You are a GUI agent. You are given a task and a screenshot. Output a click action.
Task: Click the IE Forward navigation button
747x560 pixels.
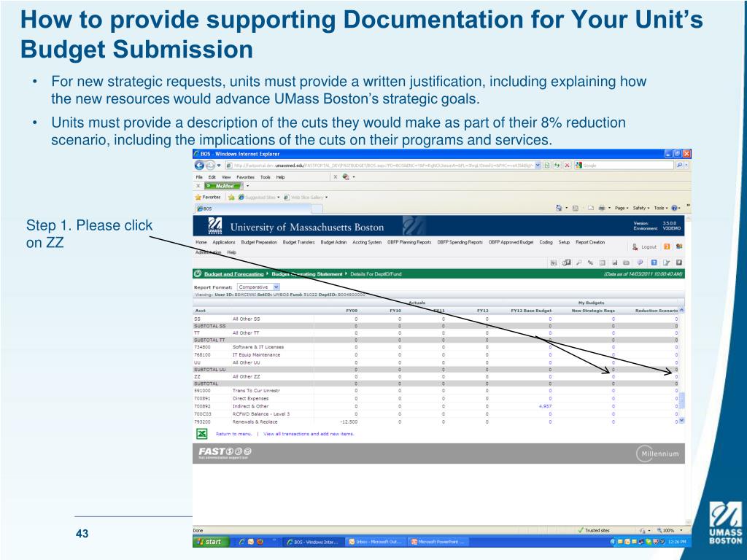(x=210, y=166)
